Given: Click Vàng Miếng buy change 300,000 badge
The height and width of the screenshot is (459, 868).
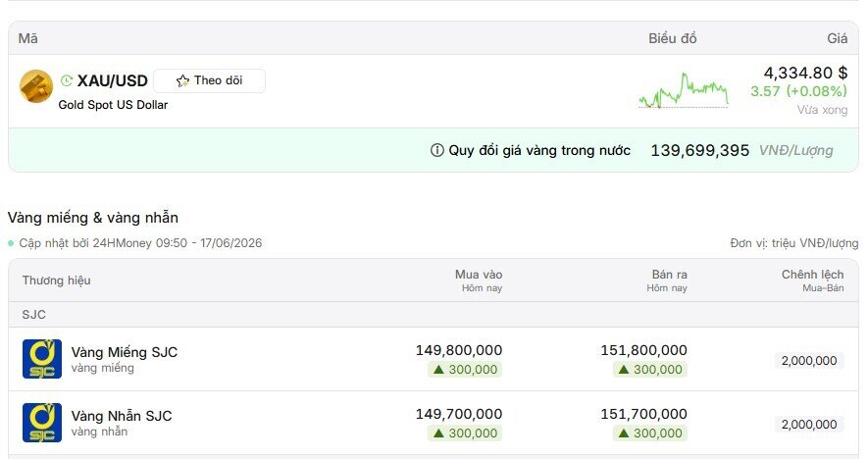Looking at the screenshot, I should [465, 370].
